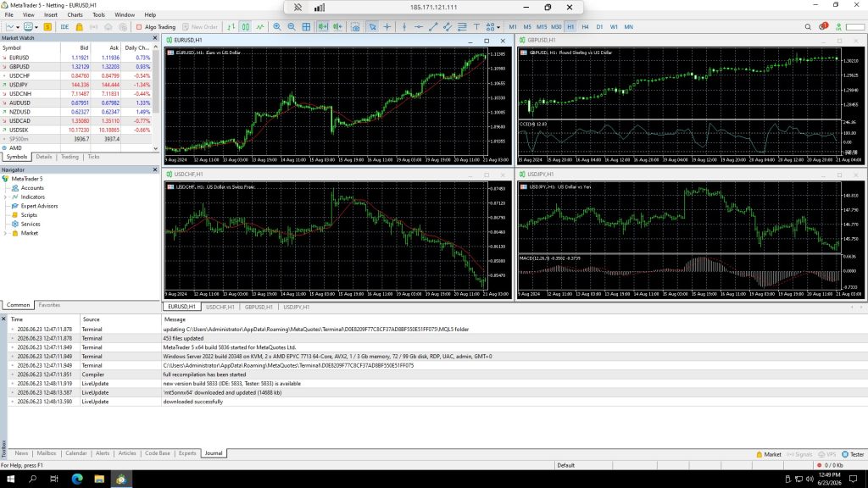This screenshot has width=868, height=488.
Task: Switch chart to candlestick style
Action: [245, 26]
